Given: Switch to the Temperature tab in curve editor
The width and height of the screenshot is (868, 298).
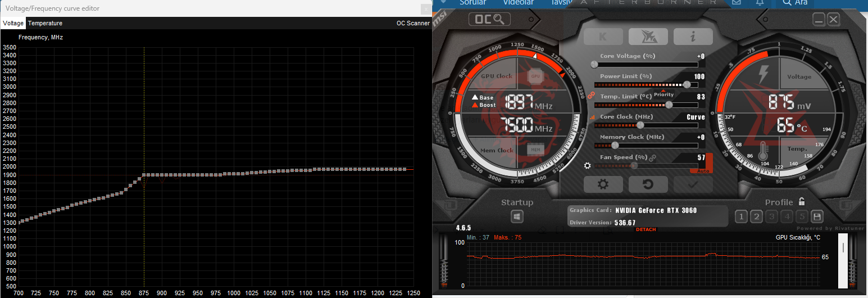Looking at the screenshot, I should (x=45, y=23).
